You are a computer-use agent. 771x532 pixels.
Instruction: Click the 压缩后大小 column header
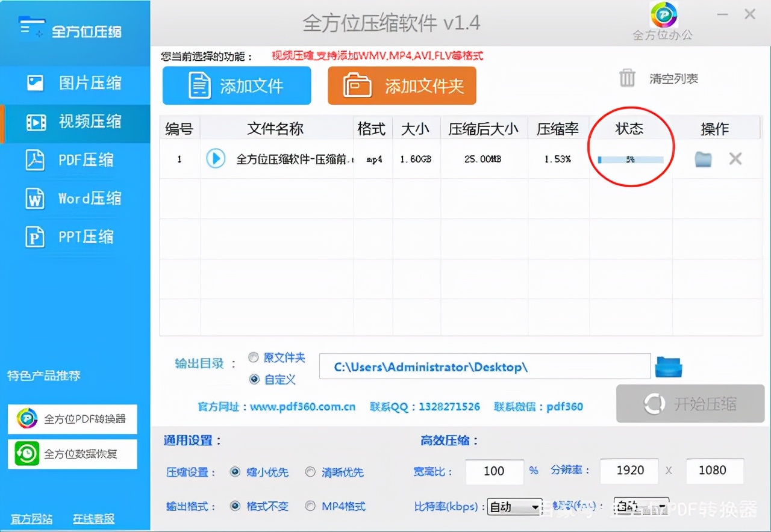pyautogui.click(x=484, y=128)
